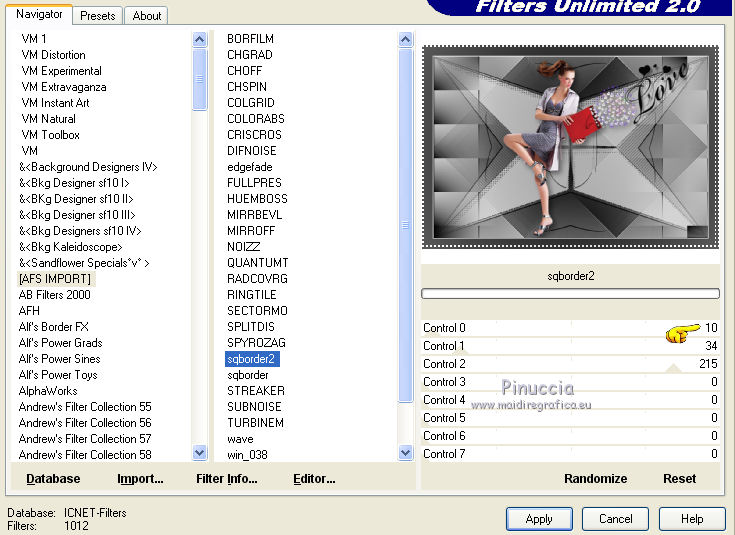
Task: Select the win_038 filter
Action: point(247,454)
